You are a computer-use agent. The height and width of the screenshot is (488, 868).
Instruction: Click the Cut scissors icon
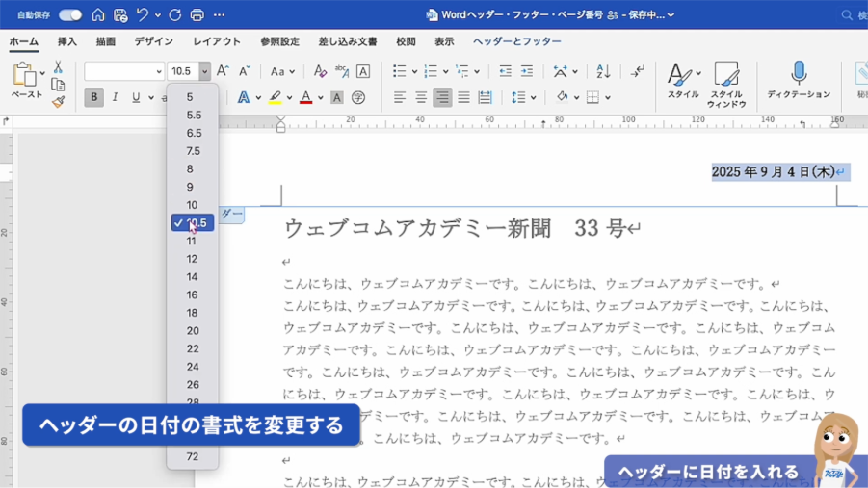[x=58, y=67]
